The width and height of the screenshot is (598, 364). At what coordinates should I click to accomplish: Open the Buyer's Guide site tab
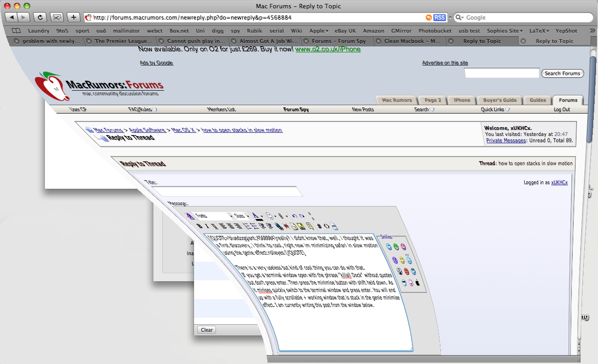click(500, 100)
